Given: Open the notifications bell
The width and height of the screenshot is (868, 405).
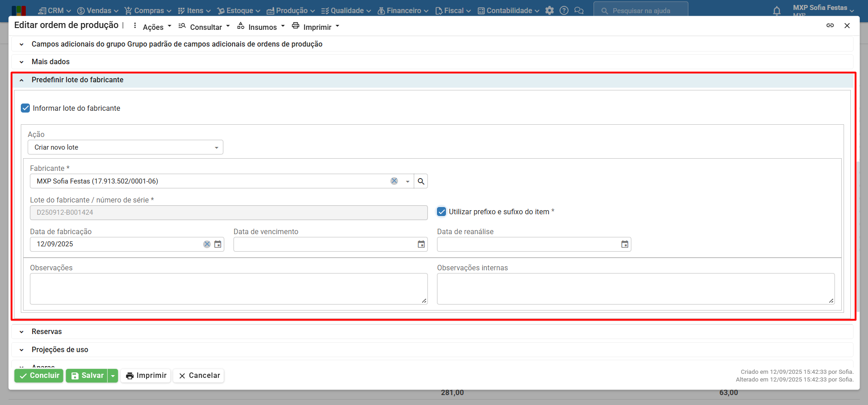Looking at the screenshot, I should click(x=777, y=11).
